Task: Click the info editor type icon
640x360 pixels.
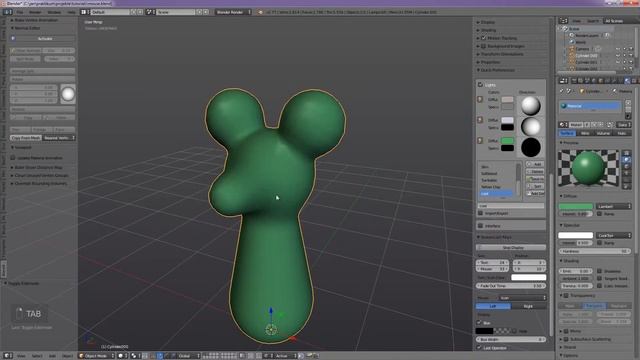Action: pos(8,12)
